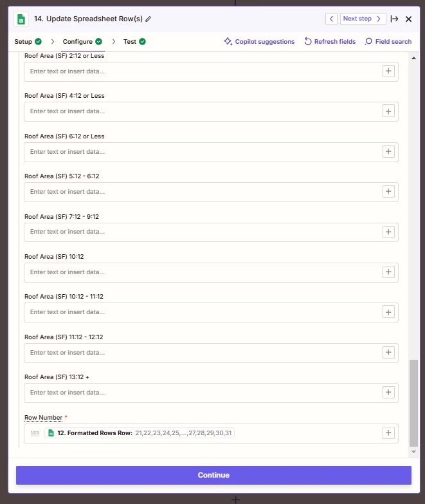This screenshot has width=425, height=504.
Task: Insert data plus for Roof Area 11:12 - 12:12
Action: click(388, 352)
